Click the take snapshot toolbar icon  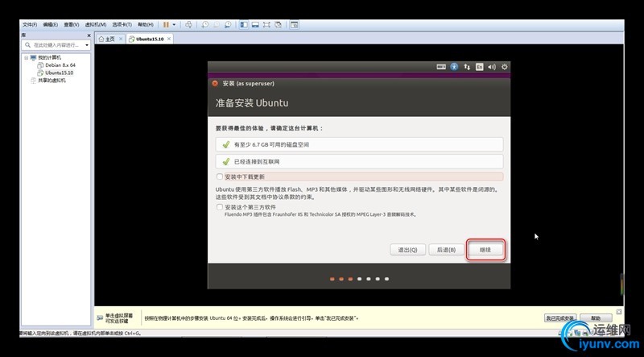(x=204, y=25)
